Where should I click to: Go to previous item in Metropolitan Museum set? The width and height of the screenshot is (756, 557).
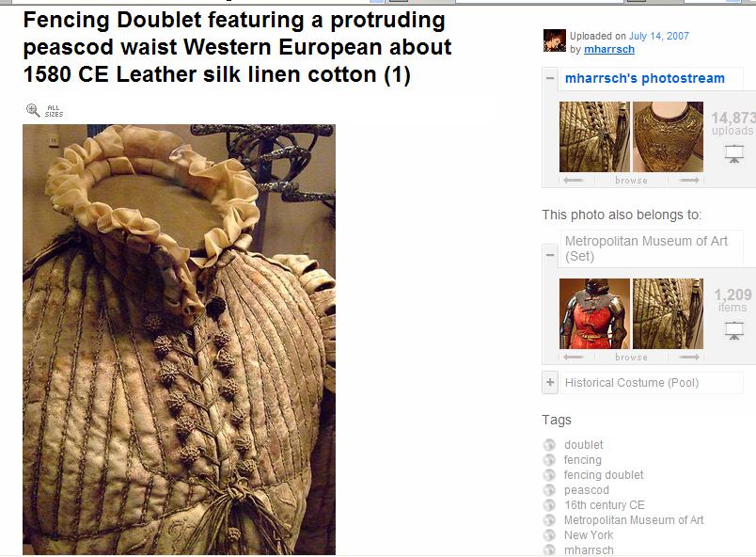[x=573, y=358]
